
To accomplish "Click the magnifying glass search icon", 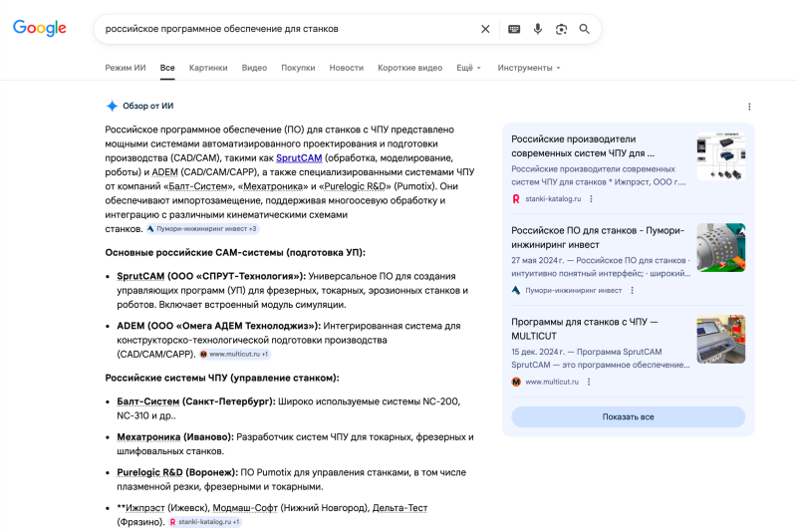I will (585, 29).
